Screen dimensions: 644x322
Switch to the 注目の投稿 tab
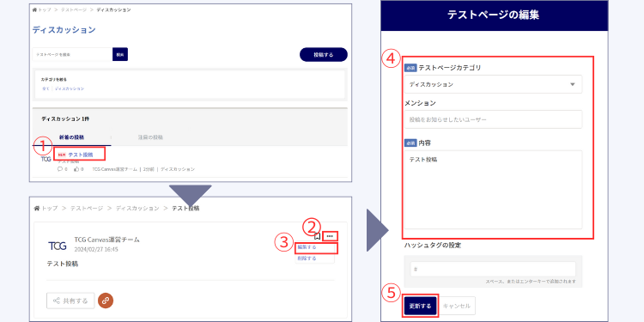(150, 137)
